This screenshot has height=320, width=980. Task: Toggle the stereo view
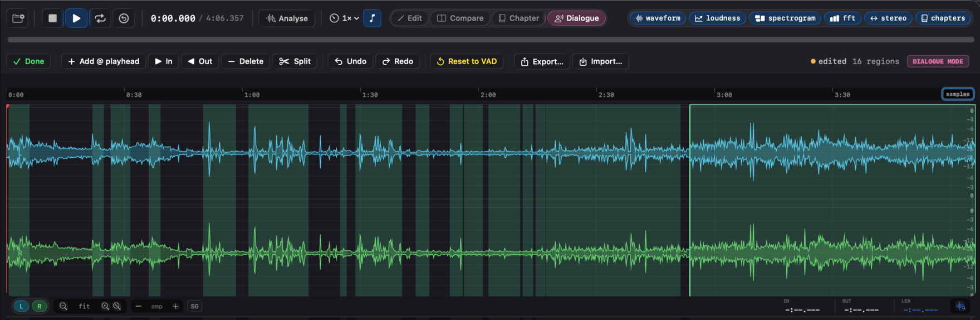[x=888, y=18]
